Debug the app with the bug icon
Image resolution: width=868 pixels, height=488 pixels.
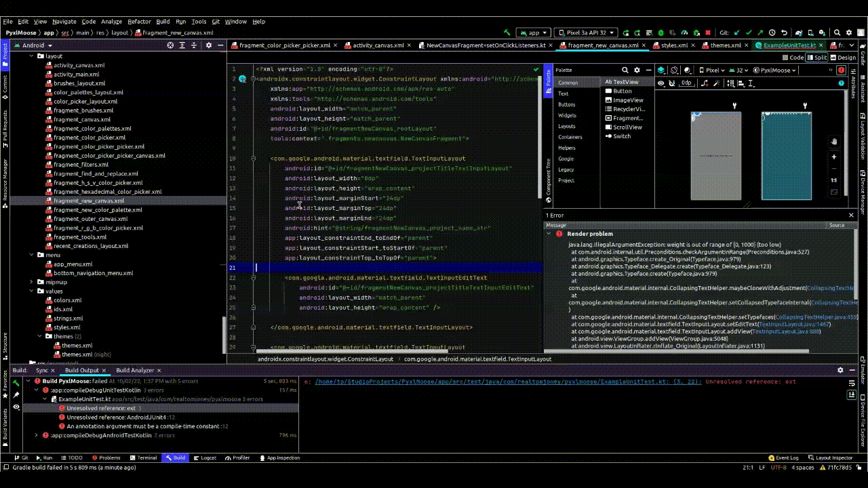[659, 31]
